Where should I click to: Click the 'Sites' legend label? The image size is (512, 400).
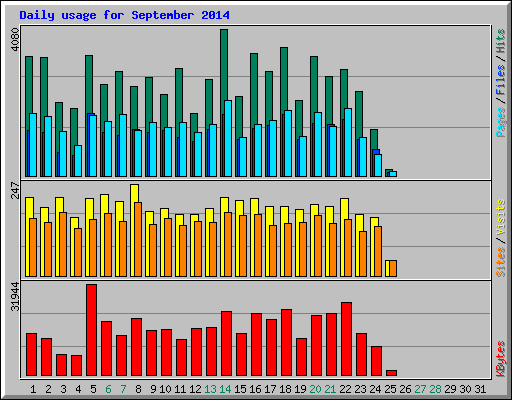501,262
